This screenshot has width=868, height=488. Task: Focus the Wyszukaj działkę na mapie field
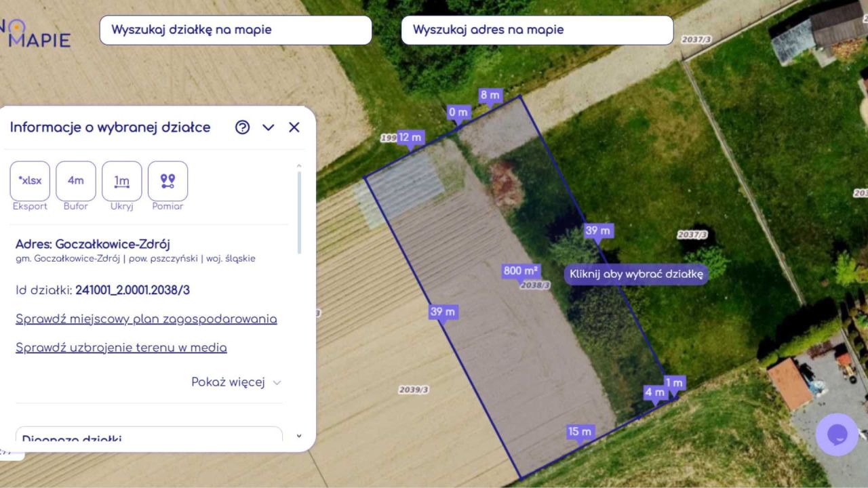pos(235,30)
